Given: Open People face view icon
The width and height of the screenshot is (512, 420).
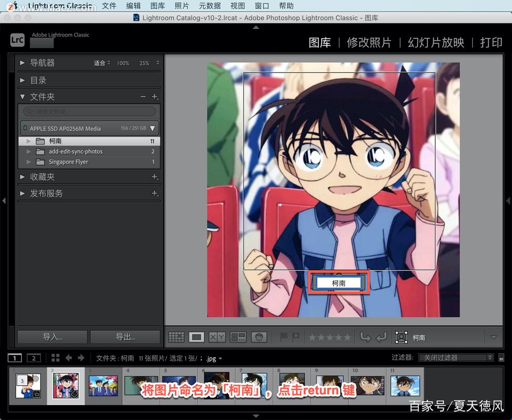Looking at the screenshot, I should (x=258, y=337).
